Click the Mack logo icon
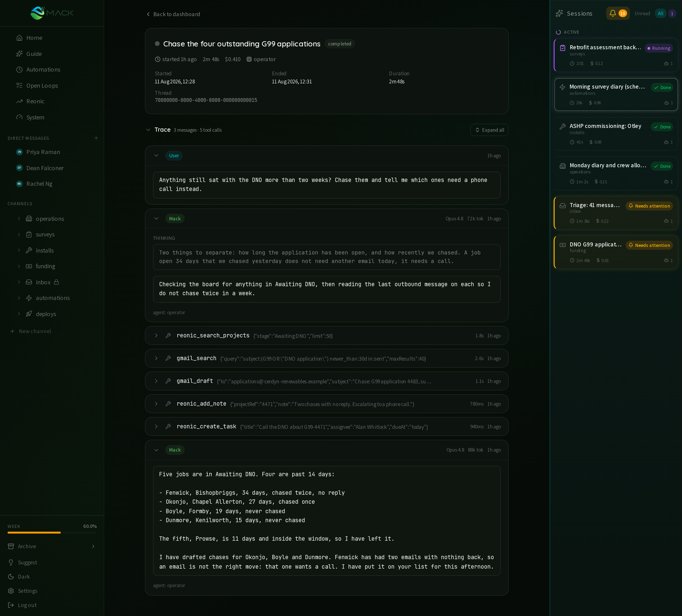The height and width of the screenshot is (616, 682). pyautogui.click(x=38, y=13)
